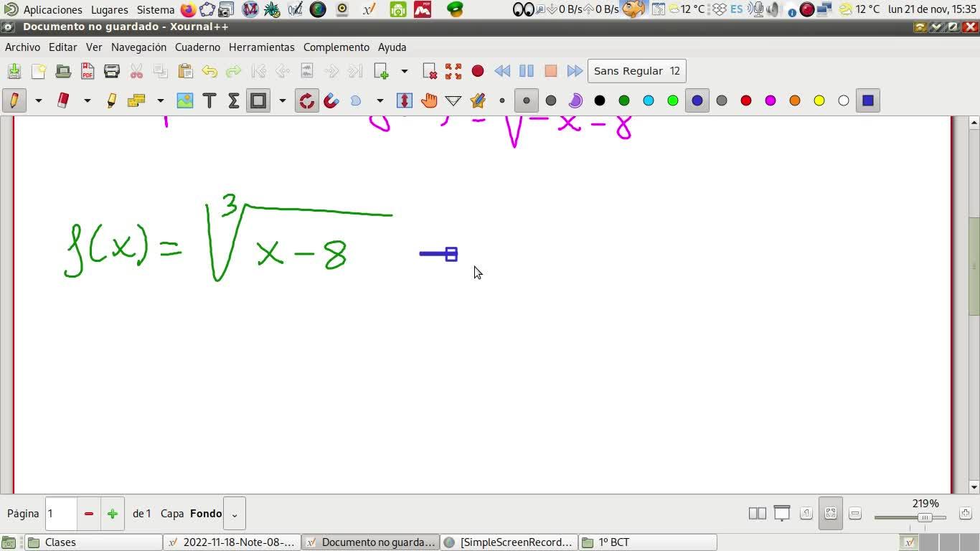Select the Vertical Space tool
This screenshot has width=980, height=551.
click(x=405, y=100)
